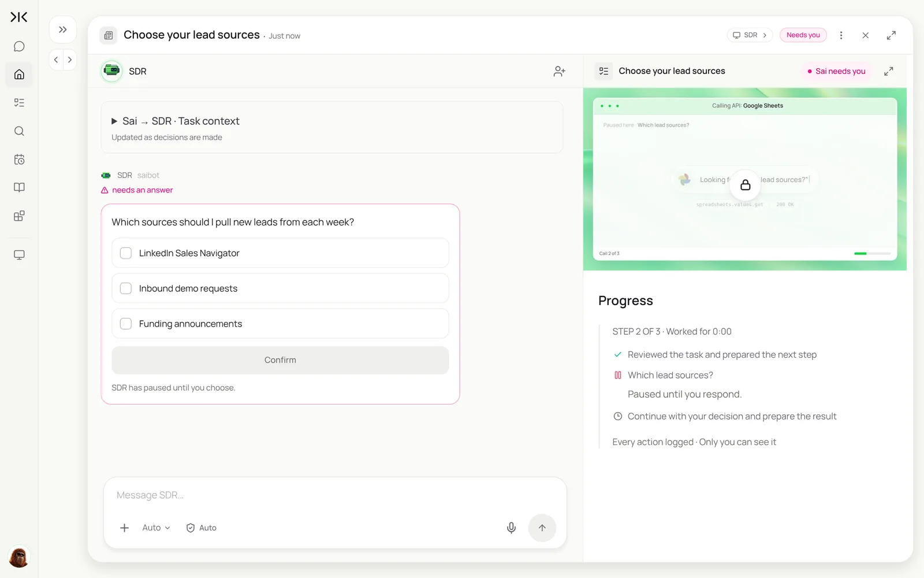Click the microphone icon in the message box
Image resolution: width=924 pixels, height=578 pixels.
pos(511,528)
